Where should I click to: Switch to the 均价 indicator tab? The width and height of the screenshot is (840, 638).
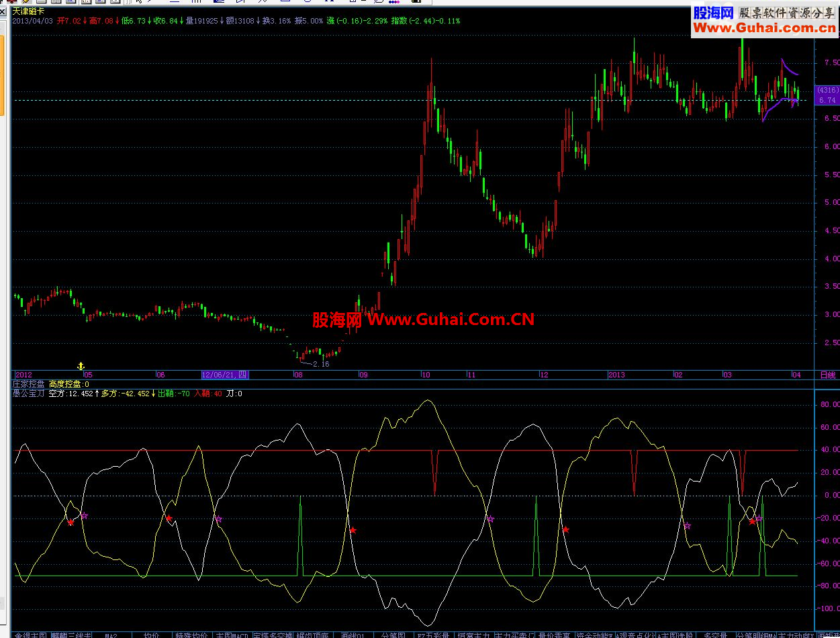(x=151, y=634)
